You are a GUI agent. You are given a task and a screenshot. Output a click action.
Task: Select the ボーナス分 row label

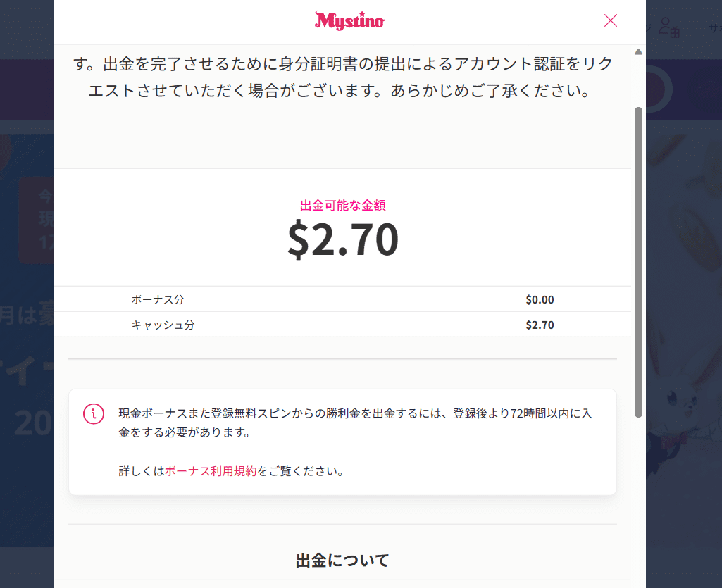tap(158, 300)
